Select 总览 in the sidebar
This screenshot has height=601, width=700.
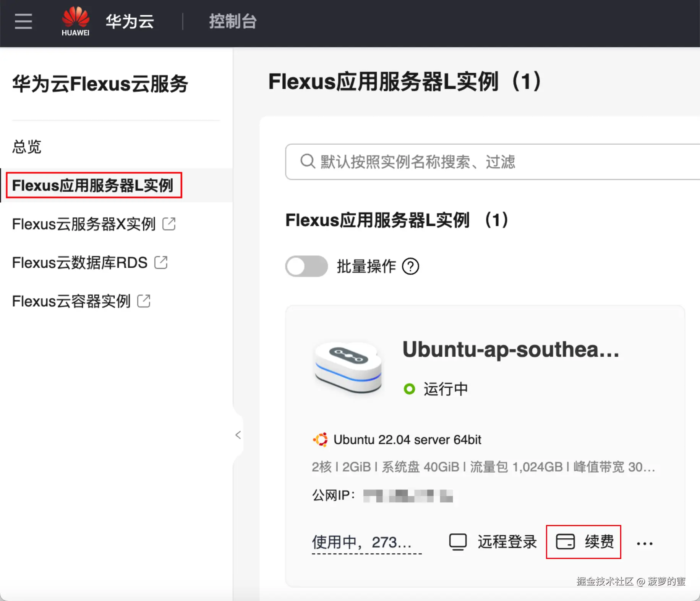click(27, 147)
